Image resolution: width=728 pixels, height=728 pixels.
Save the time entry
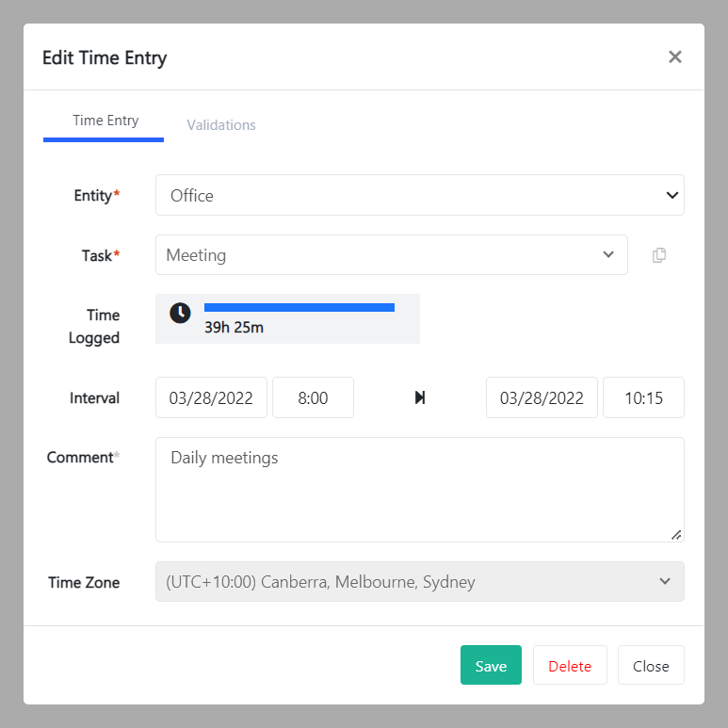point(491,665)
